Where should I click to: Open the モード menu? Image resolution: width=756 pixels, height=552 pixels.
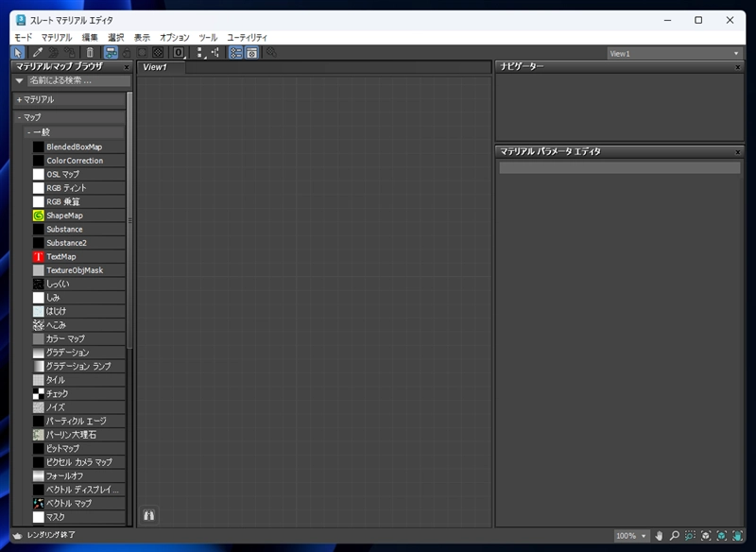23,37
